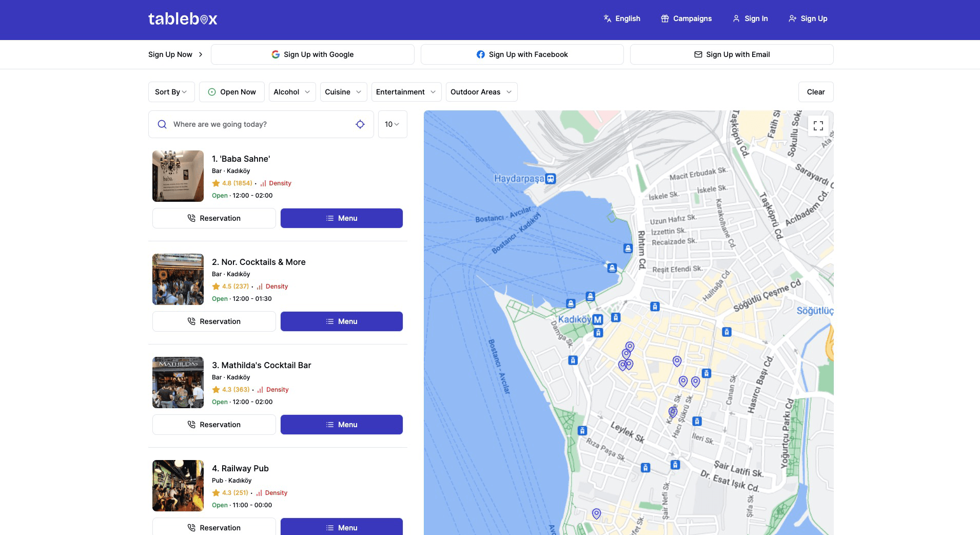Viewport: 980px width, 535px height.
Task: Click the search magnifier icon
Action: (162, 124)
